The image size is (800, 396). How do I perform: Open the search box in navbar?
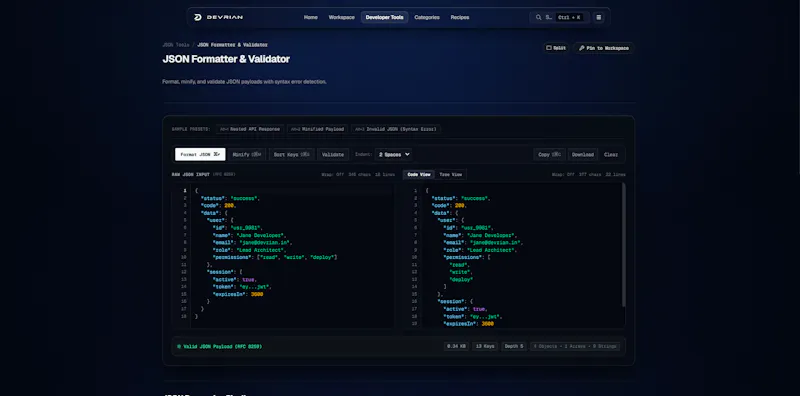tap(559, 17)
